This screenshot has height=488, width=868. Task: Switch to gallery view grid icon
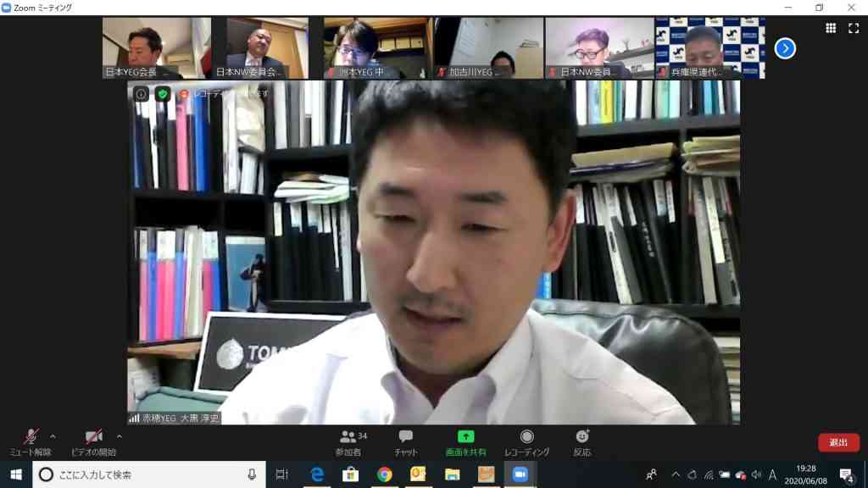point(831,28)
